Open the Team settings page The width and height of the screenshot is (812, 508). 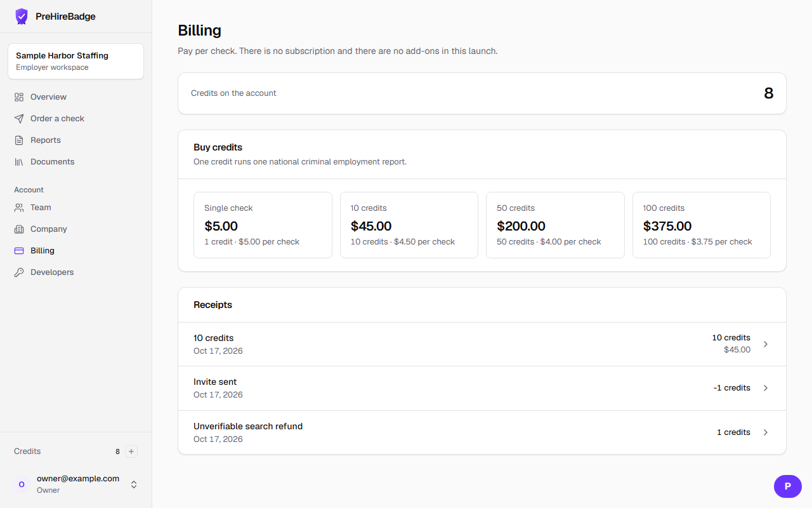pyautogui.click(x=76, y=208)
